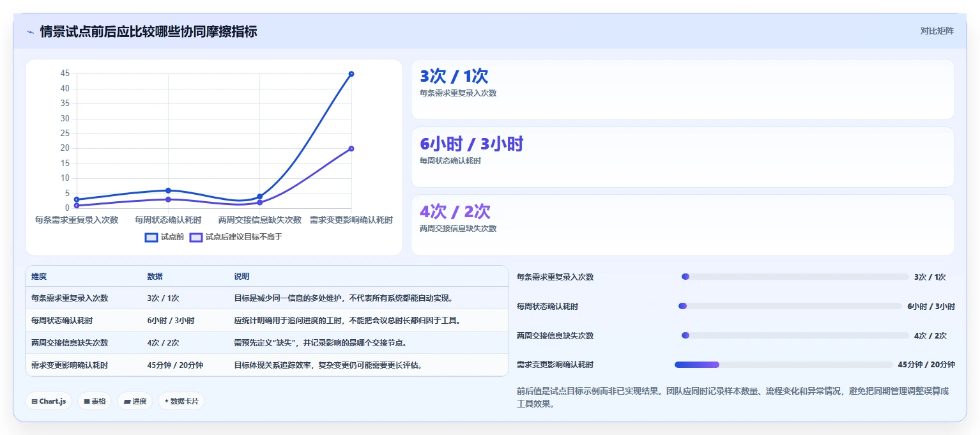
Task: Click the title 情景试点前后应比较哪些协同摩擦指标
Action: click(x=148, y=32)
